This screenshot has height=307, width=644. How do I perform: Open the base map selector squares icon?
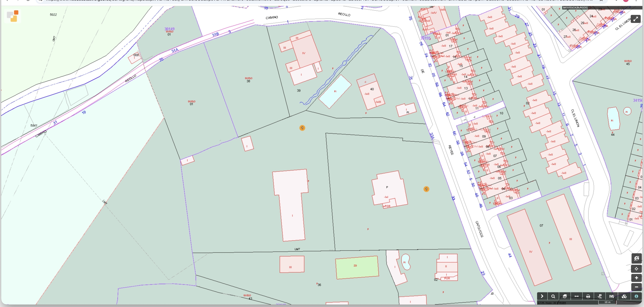pyautogui.click(x=13, y=16)
